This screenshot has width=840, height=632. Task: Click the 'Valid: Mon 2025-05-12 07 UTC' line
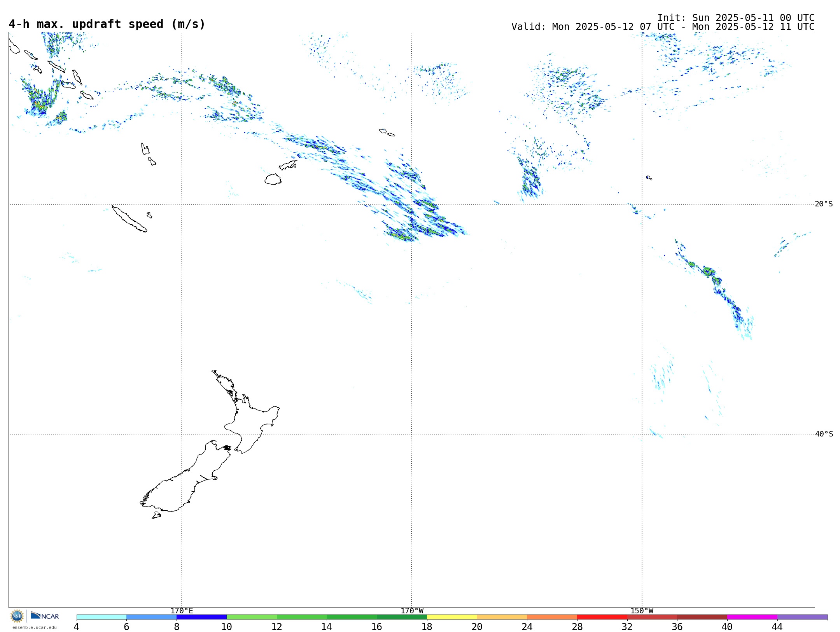click(x=663, y=27)
